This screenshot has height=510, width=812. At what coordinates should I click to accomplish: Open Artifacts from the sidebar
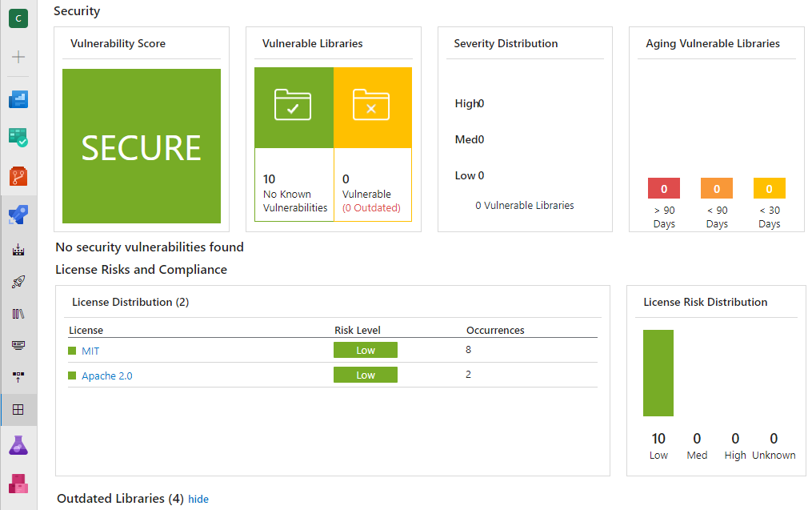click(x=18, y=484)
